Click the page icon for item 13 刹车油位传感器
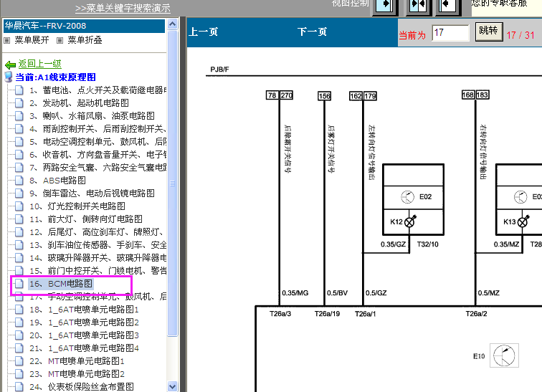Screen dimensions: 542x392 coord(19,245)
